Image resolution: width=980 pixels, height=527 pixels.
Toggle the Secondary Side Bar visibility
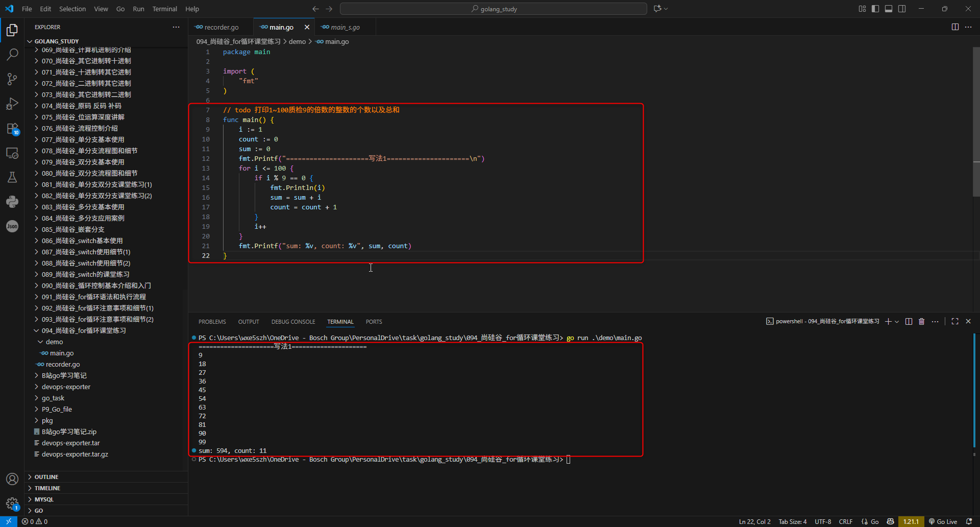pyautogui.click(x=902, y=9)
